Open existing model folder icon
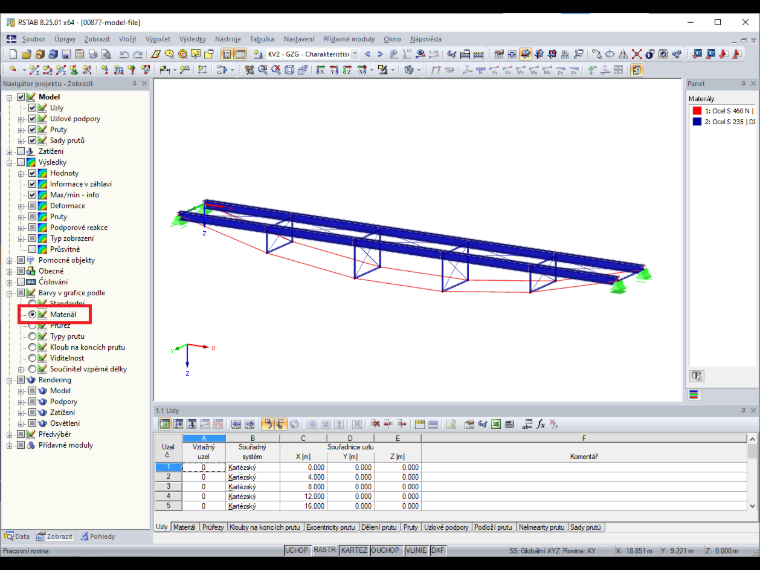760x570 pixels. click(27, 54)
